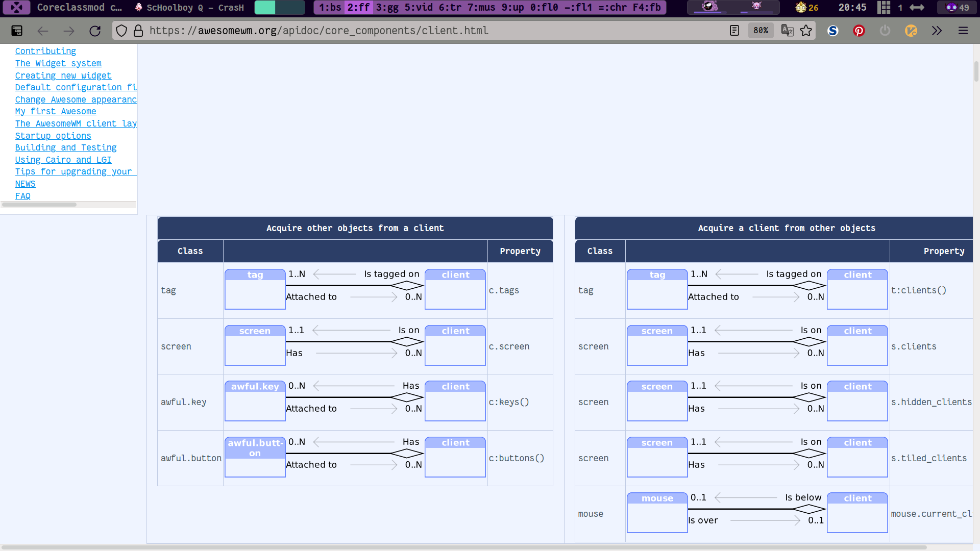Expand the more tools overflow chevron

click(937, 31)
